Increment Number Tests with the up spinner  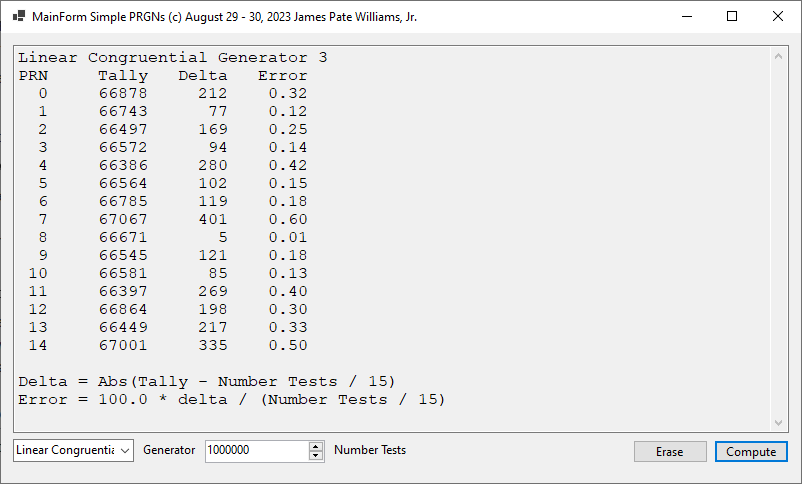tap(316, 446)
